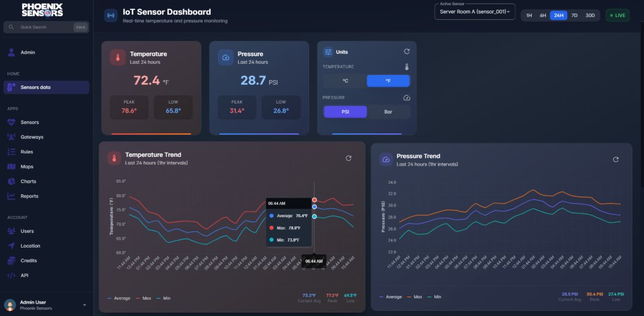
Task: Open the Reports page link
Action: point(46,196)
